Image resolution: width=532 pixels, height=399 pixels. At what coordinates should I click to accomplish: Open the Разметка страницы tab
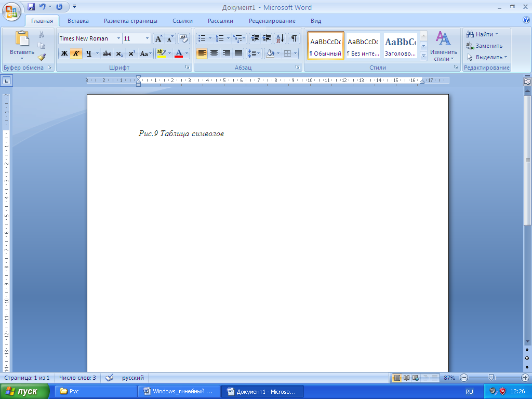pyautogui.click(x=130, y=21)
